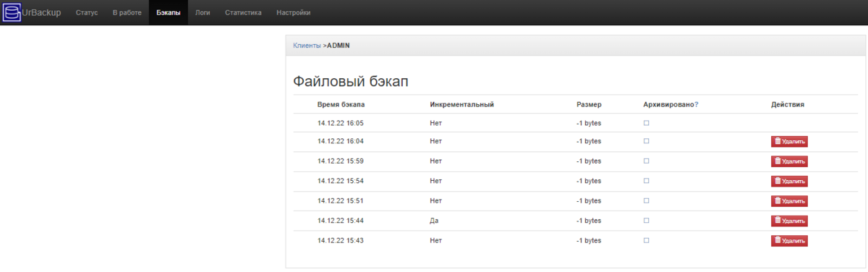Viewport: 868px width, 272px height.
Task: Open backup from 14.12.22 16:04
Action: (341, 141)
